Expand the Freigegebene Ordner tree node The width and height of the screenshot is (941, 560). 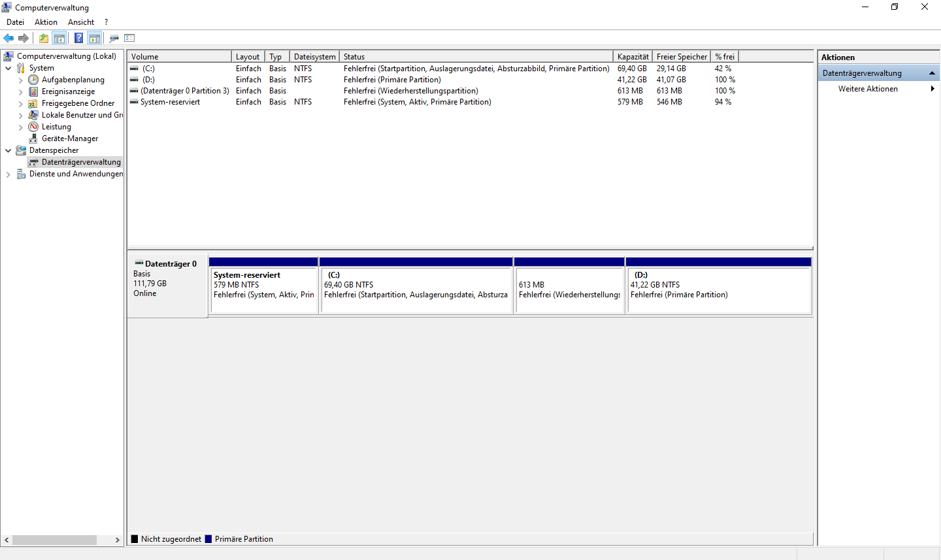20,104
